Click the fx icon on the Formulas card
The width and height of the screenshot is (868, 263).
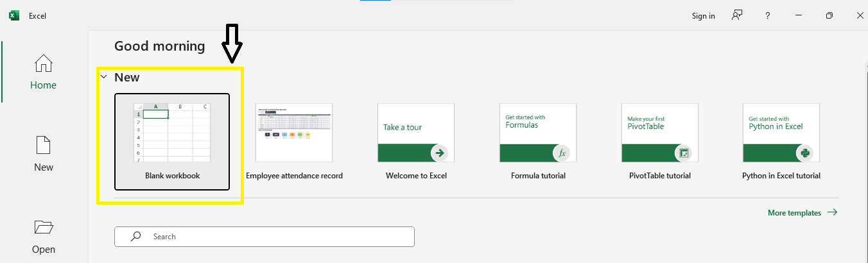coord(562,153)
